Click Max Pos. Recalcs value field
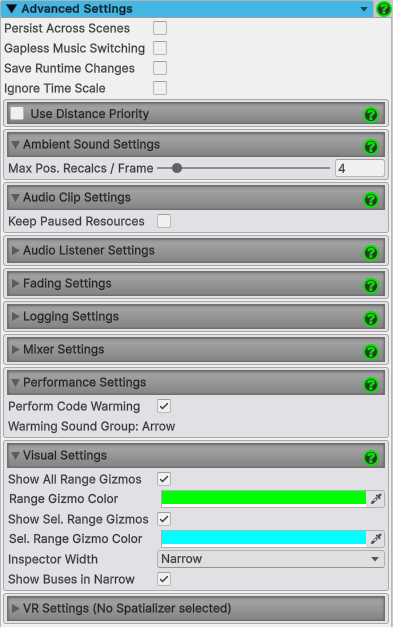 [359, 168]
